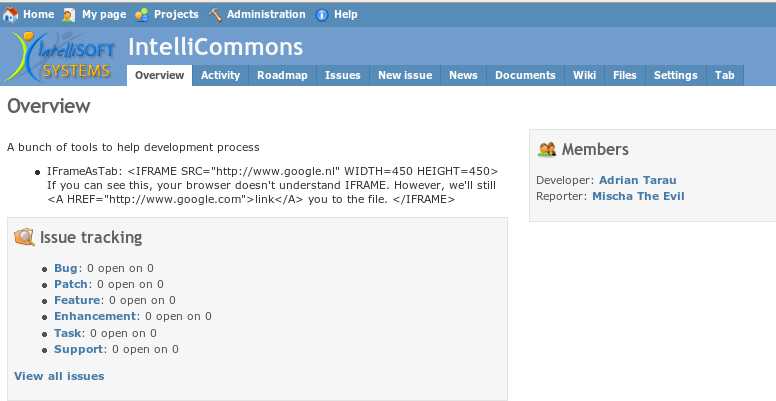Open the Bug tracker link
This screenshot has width=776, height=401.
(x=66, y=268)
